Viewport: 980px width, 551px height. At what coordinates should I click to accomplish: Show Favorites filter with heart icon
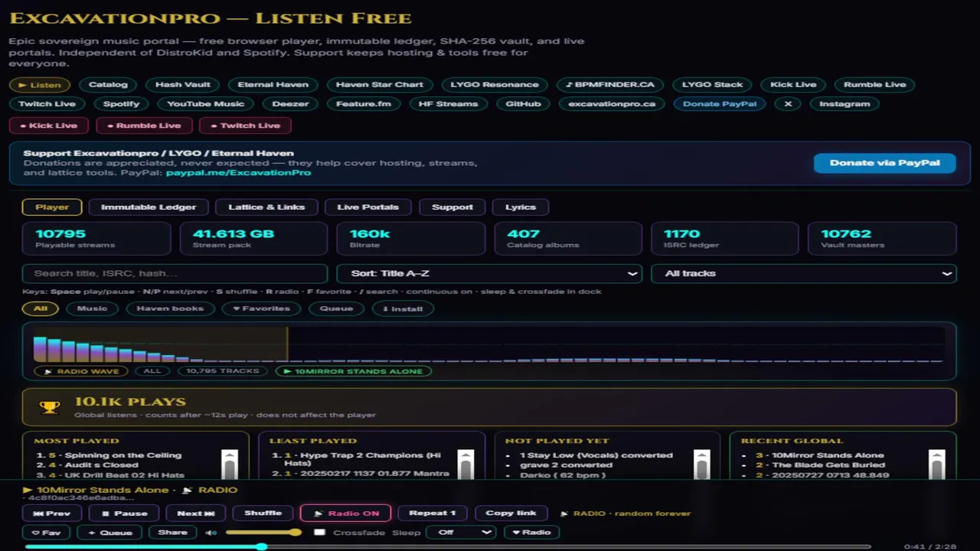261,308
